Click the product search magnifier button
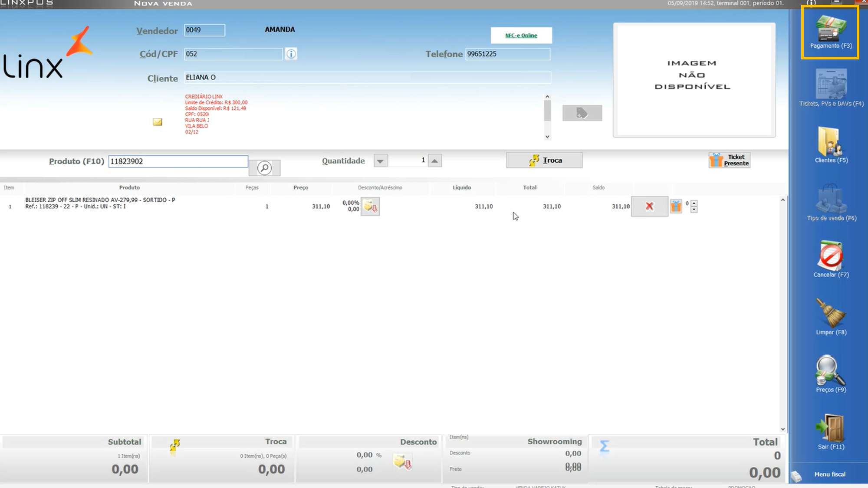The height and width of the screenshot is (488, 868). pos(264,168)
